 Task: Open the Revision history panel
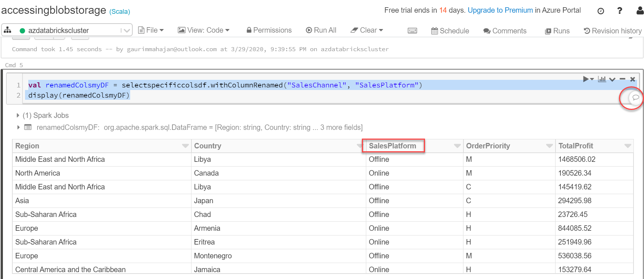pos(612,31)
